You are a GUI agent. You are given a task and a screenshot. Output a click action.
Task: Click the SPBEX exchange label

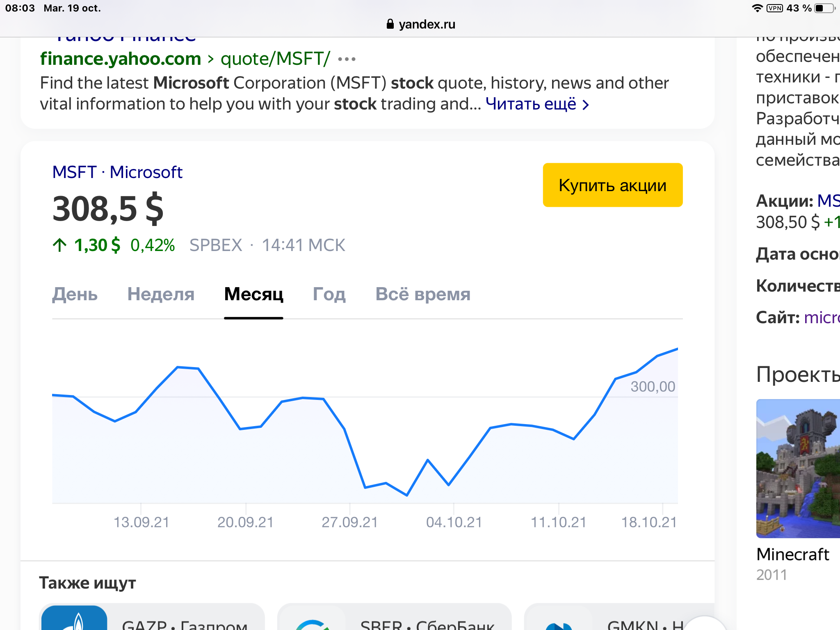[x=216, y=245]
